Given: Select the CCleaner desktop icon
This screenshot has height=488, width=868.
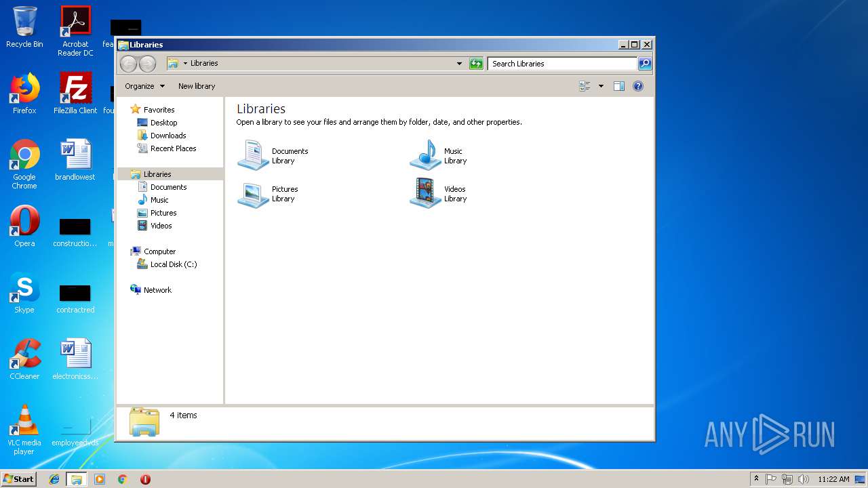Looking at the screenshot, I should (x=24, y=359).
